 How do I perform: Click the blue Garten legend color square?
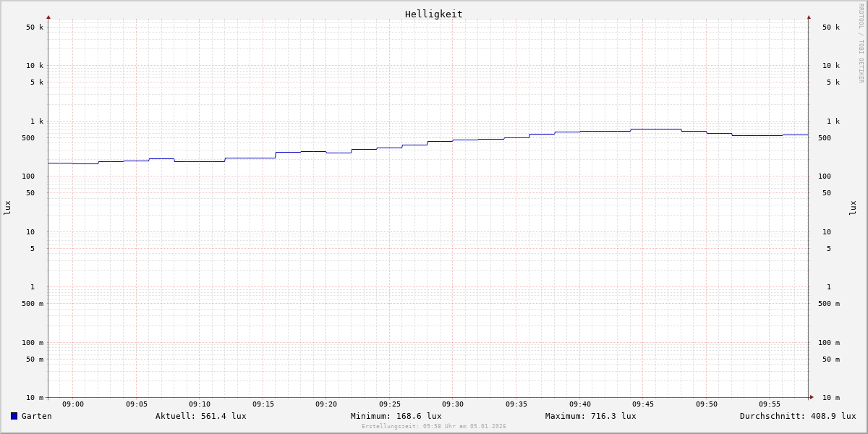click(14, 416)
